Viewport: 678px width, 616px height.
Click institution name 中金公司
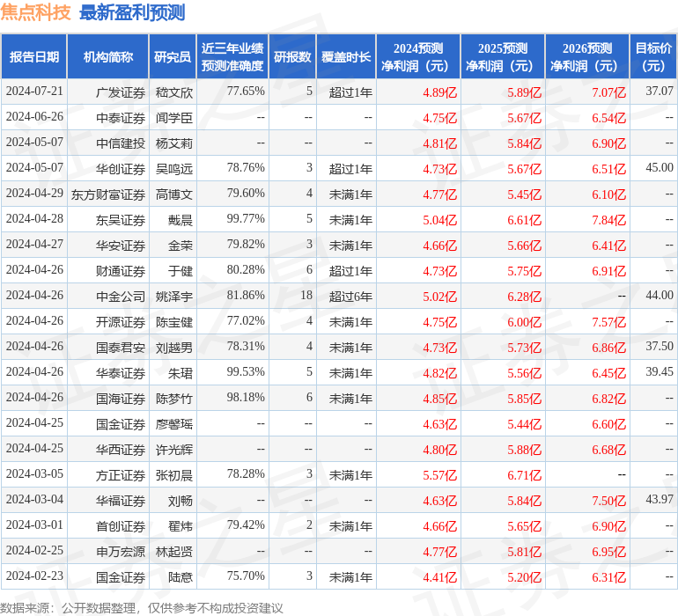pos(121,297)
